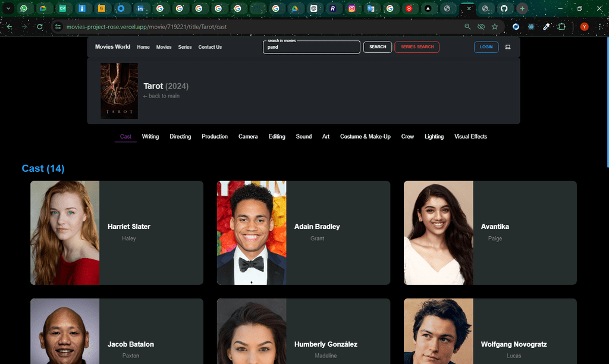Switch to the Lighting tab
The image size is (609, 364).
434,136
